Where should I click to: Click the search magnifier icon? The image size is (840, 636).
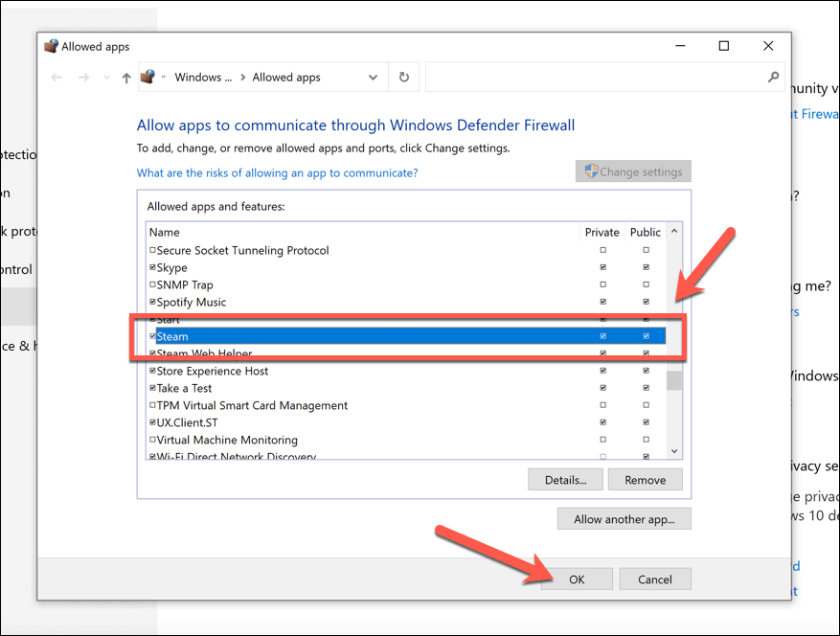pyautogui.click(x=773, y=78)
